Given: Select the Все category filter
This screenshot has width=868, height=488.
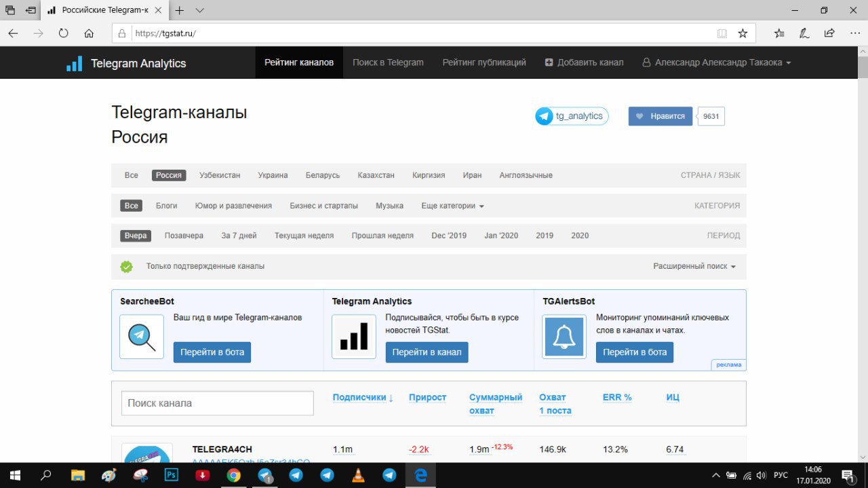Looking at the screenshot, I should pyautogui.click(x=131, y=206).
